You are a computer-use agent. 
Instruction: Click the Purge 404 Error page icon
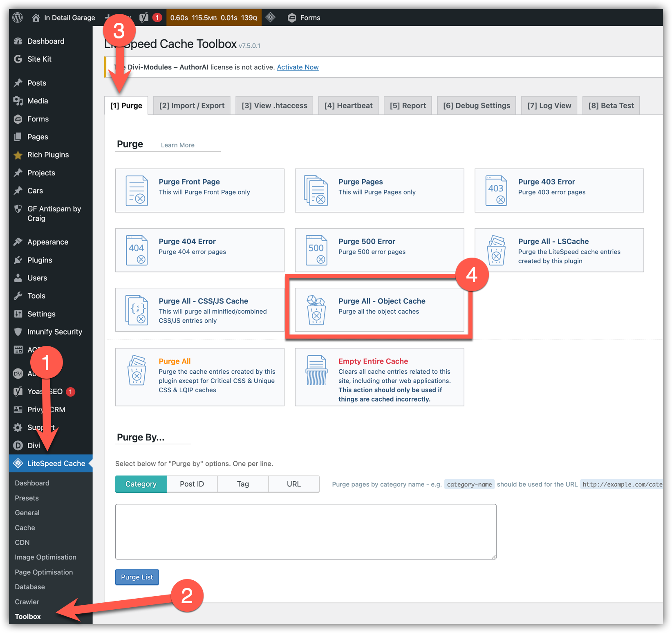(x=137, y=250)
